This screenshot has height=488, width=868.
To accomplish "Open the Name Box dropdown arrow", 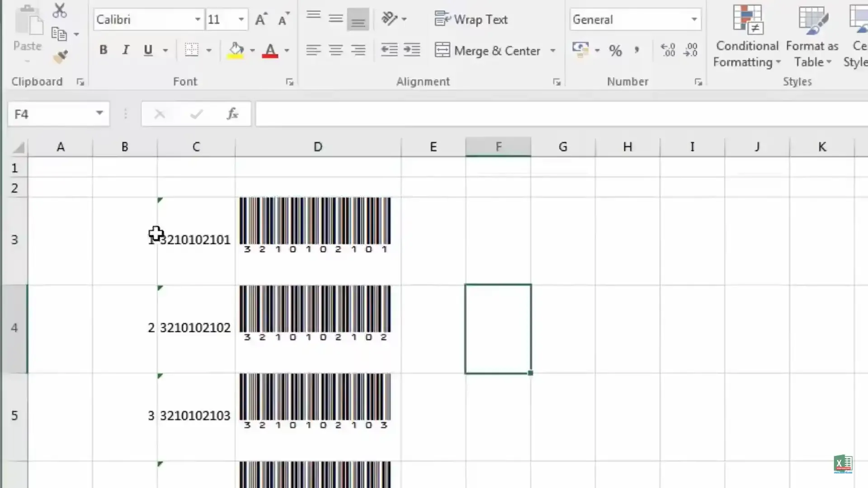I will click(x=99, y=113).
